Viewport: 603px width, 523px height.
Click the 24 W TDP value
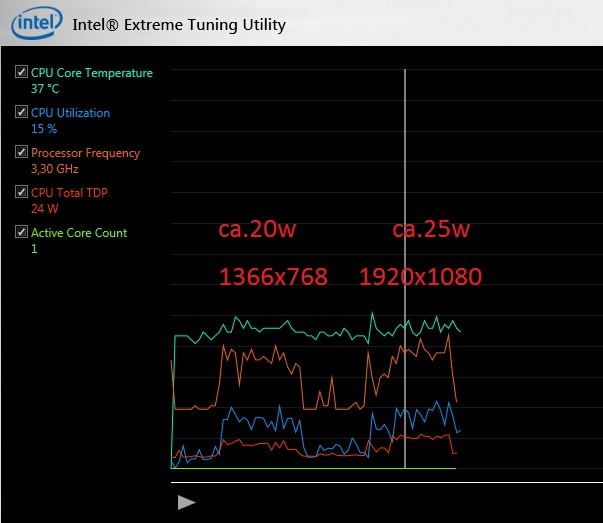(45, 209)
